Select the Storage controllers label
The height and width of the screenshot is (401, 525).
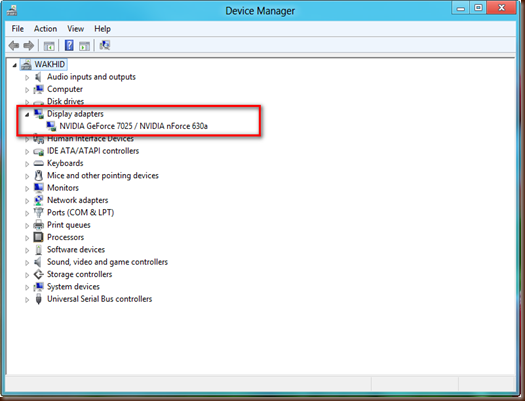coord(79,274)
